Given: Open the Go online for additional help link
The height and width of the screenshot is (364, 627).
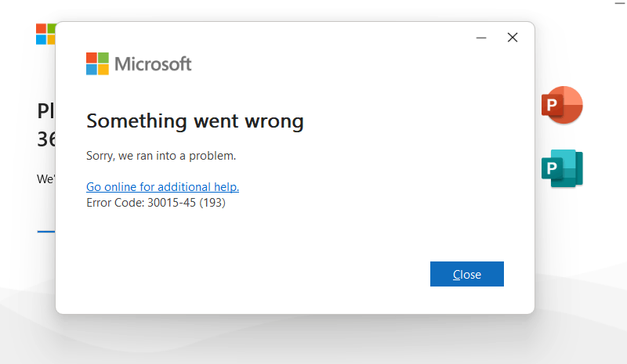Looking at the screenshot, I should pyautogui.click(x=162, y=187).
